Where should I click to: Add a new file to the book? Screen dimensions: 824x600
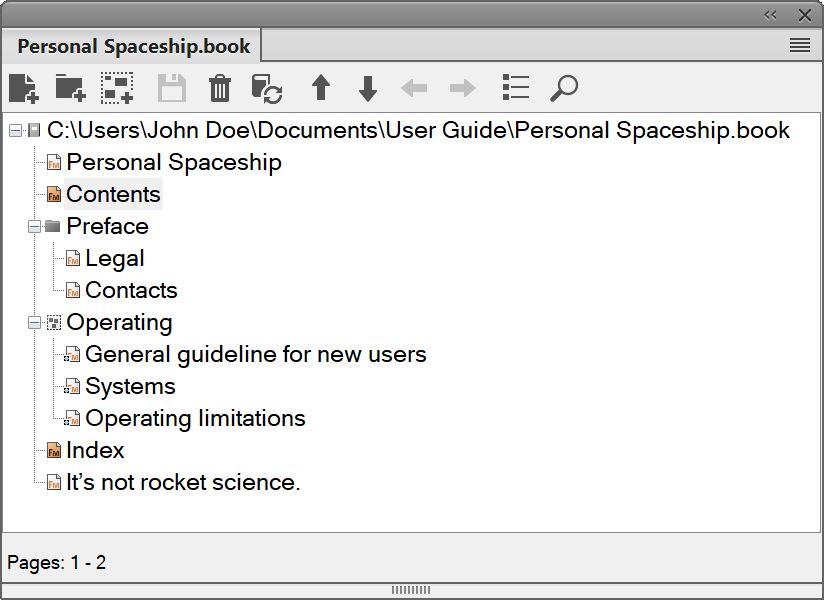click(24, 88)
